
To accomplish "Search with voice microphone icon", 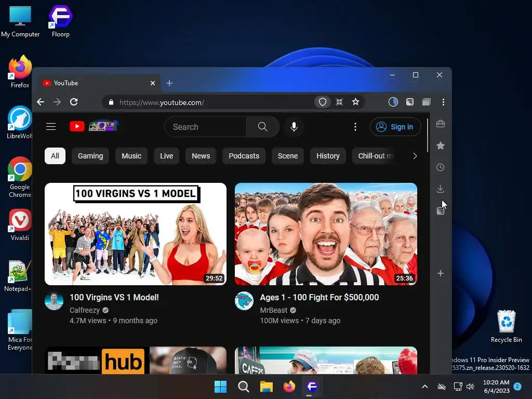I will pos(294,127).
